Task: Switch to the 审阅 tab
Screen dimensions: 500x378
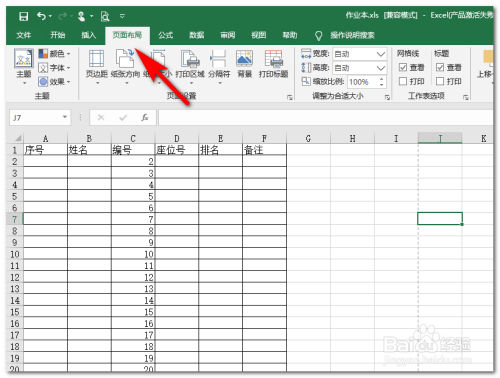Action: click(x=228, y=35)
